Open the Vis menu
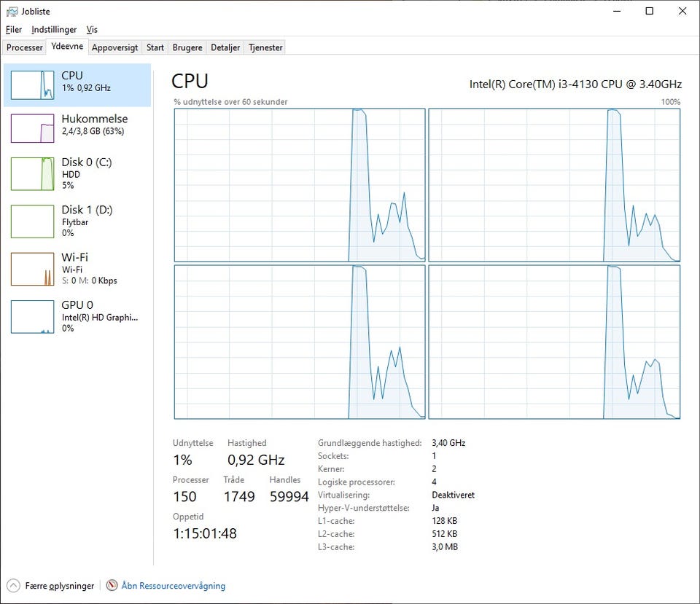This screenshot has height=604, width=700. coord(92,29)
